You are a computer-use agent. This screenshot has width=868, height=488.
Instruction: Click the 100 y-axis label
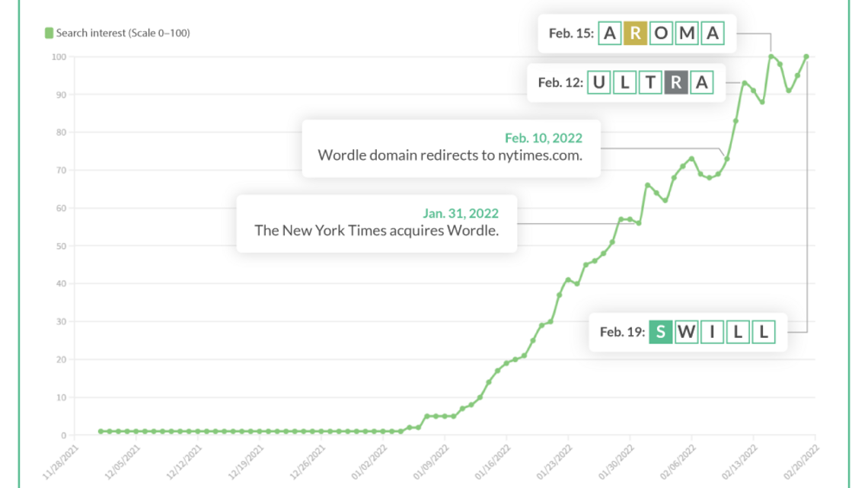[x=59, y=57]
